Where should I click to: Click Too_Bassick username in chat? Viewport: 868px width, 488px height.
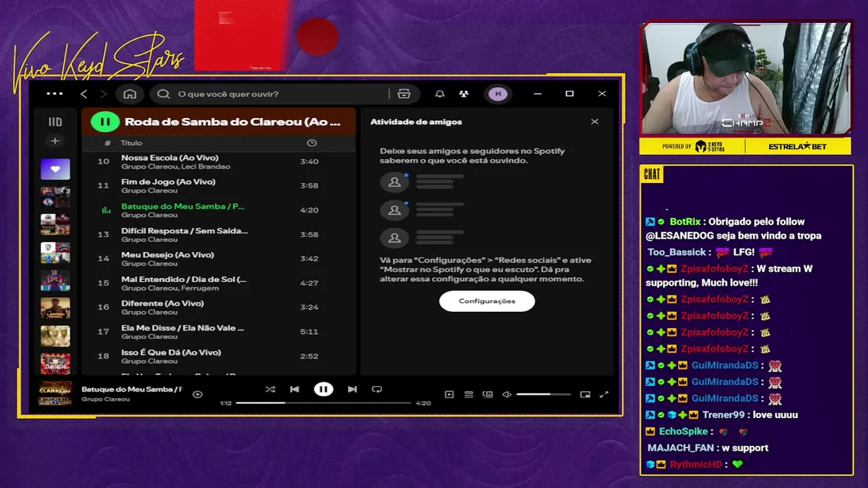point(677,252)
